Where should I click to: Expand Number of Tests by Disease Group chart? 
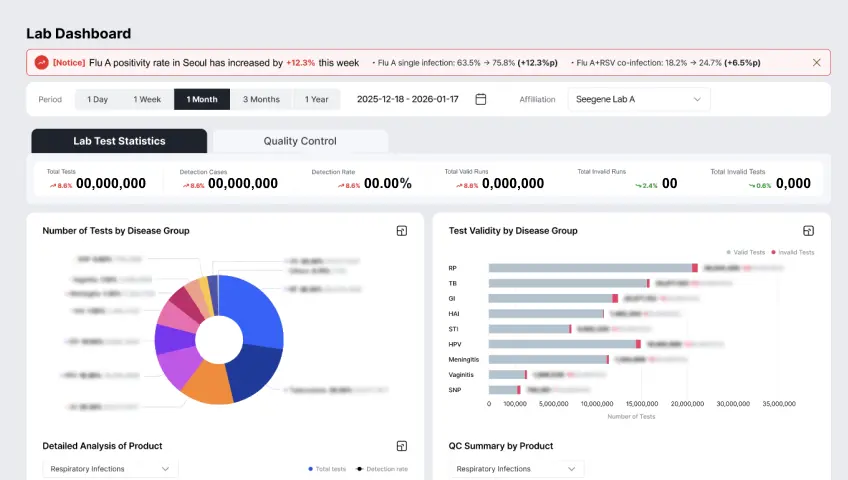(x=402, y=231)
